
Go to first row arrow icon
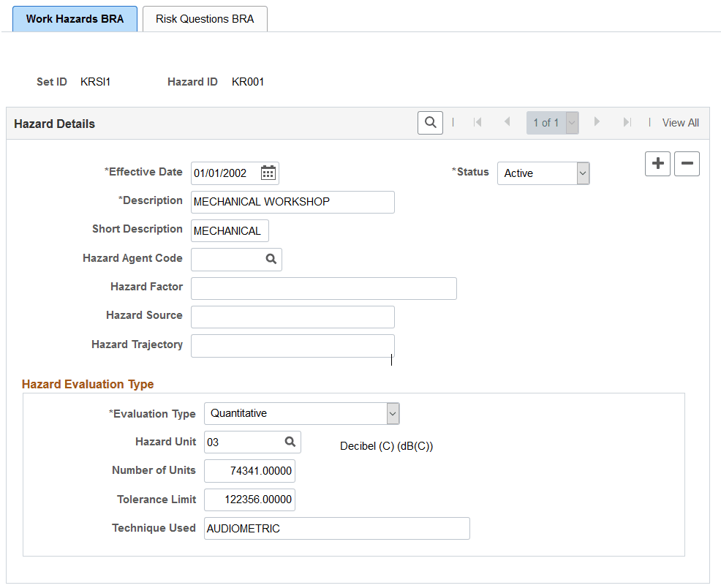pos(477,122)
